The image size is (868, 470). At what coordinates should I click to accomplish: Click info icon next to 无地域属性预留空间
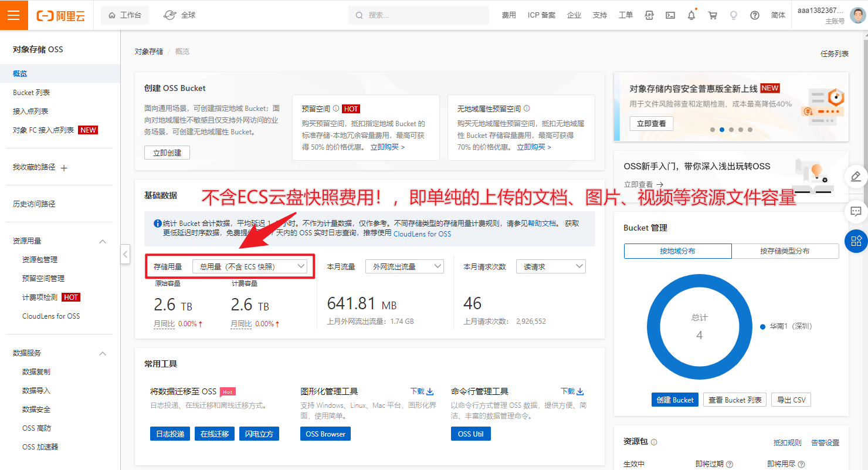pos(527,109)
